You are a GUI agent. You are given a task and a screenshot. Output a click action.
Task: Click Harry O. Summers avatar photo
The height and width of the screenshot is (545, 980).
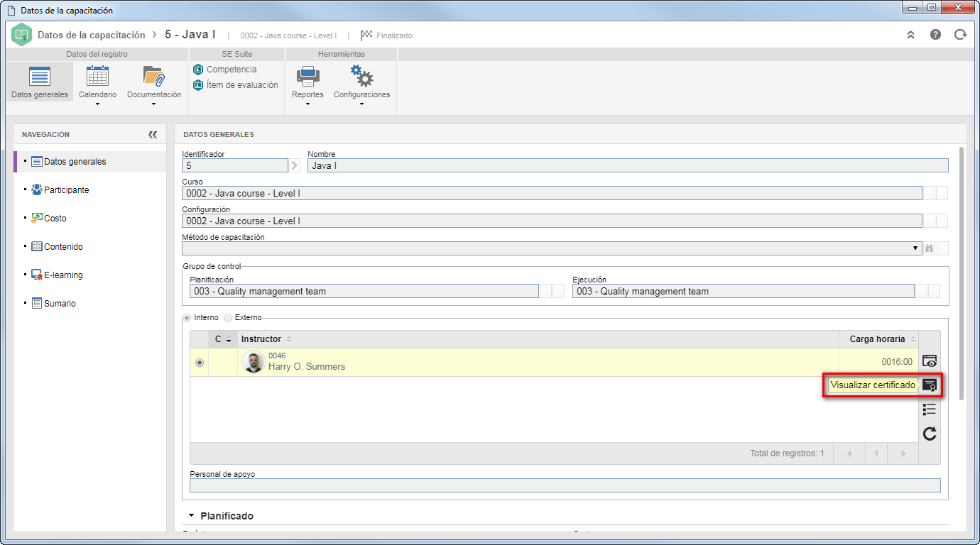(x=254, y=362)
